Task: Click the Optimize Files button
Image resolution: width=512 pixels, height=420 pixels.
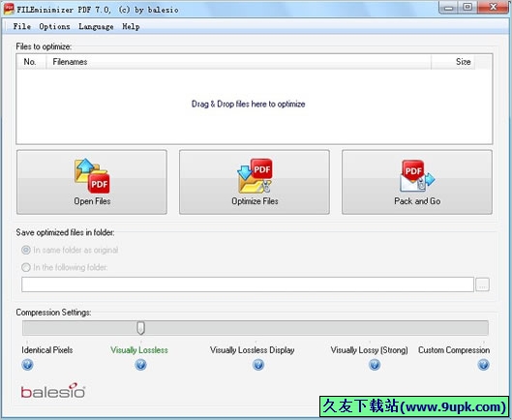Action: tap(255, 182)
